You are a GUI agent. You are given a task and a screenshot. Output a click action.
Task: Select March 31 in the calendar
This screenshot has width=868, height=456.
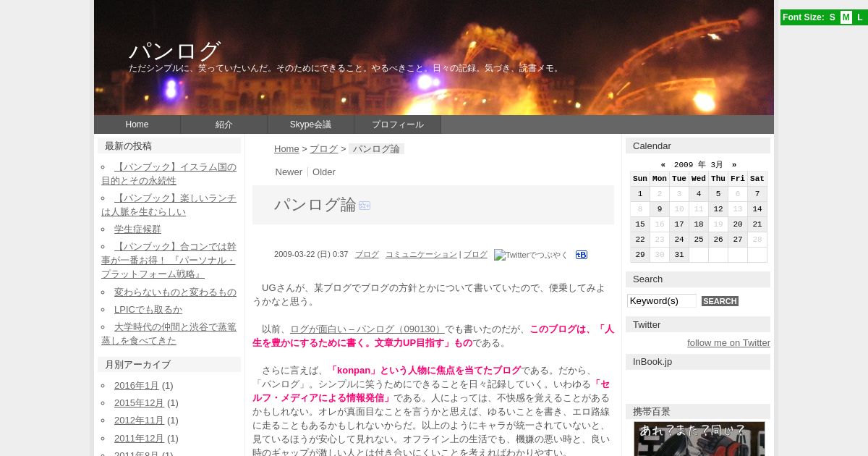tap(679, 255)
